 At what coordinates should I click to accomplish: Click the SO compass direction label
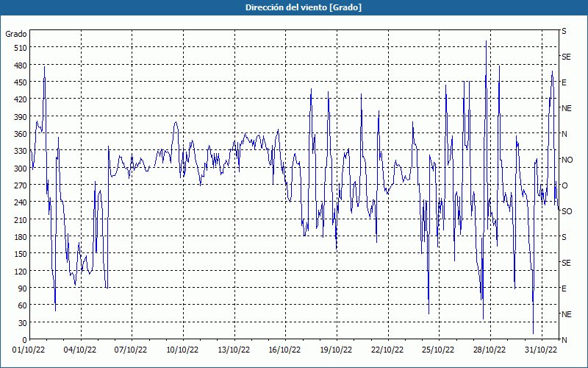coord(567,211)
